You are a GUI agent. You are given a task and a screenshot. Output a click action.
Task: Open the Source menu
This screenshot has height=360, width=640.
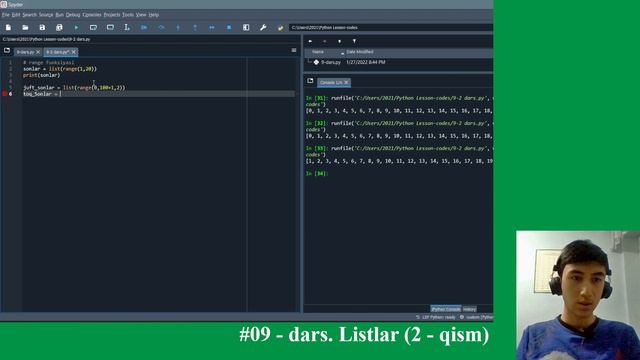[46, 15]
